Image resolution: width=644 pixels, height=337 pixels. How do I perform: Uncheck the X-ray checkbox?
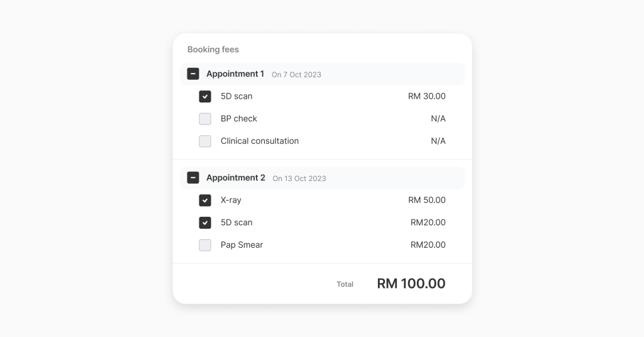205,201
